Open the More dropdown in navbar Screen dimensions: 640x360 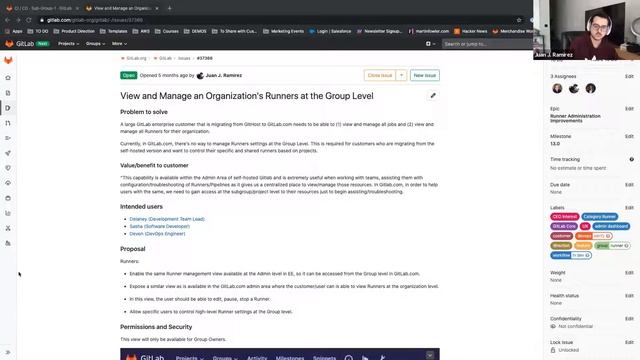tap(119, 44)
